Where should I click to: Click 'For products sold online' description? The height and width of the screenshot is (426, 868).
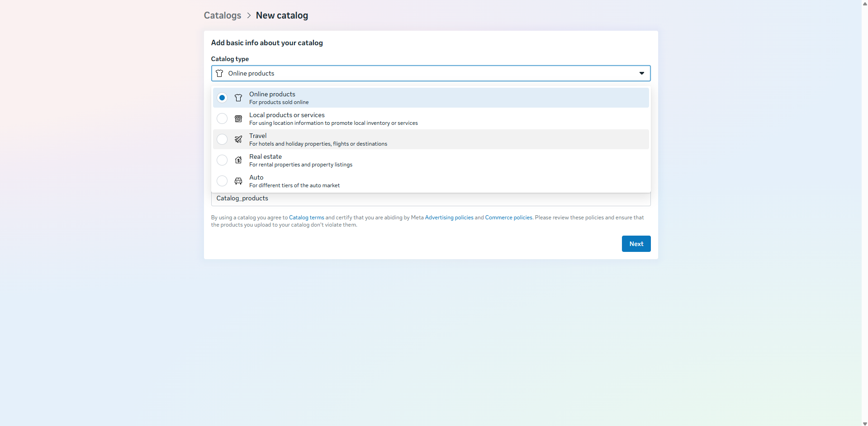279,102
